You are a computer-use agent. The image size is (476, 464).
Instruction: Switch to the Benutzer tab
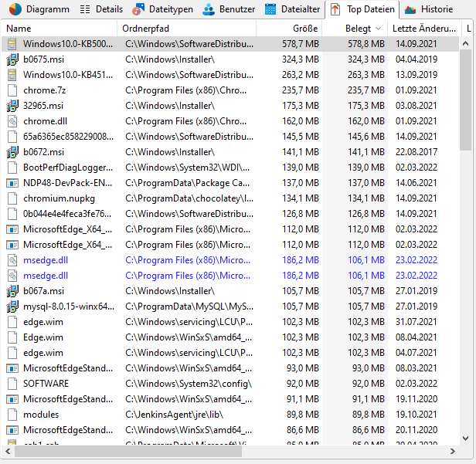coord(229,9)
